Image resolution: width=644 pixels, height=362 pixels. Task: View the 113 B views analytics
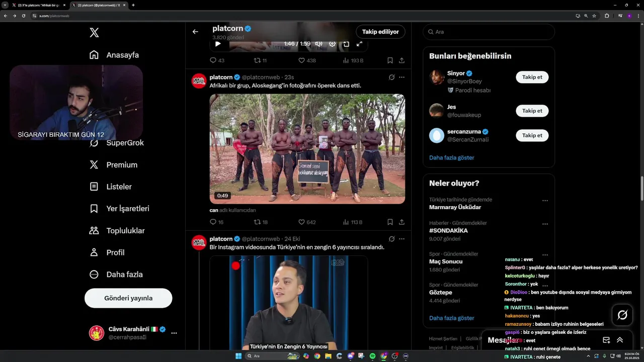tap(352, 222)
